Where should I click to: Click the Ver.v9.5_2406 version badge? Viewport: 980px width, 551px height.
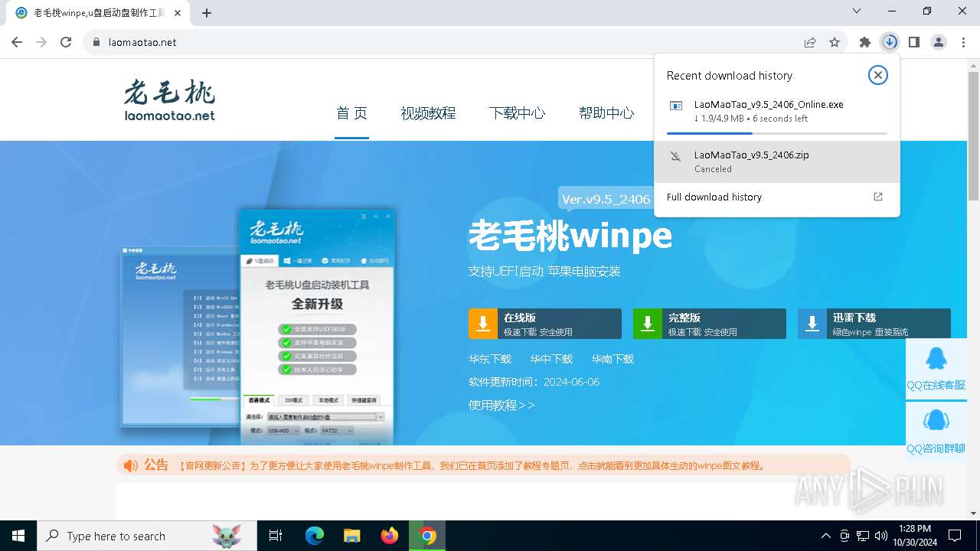[x=606, y=199]
